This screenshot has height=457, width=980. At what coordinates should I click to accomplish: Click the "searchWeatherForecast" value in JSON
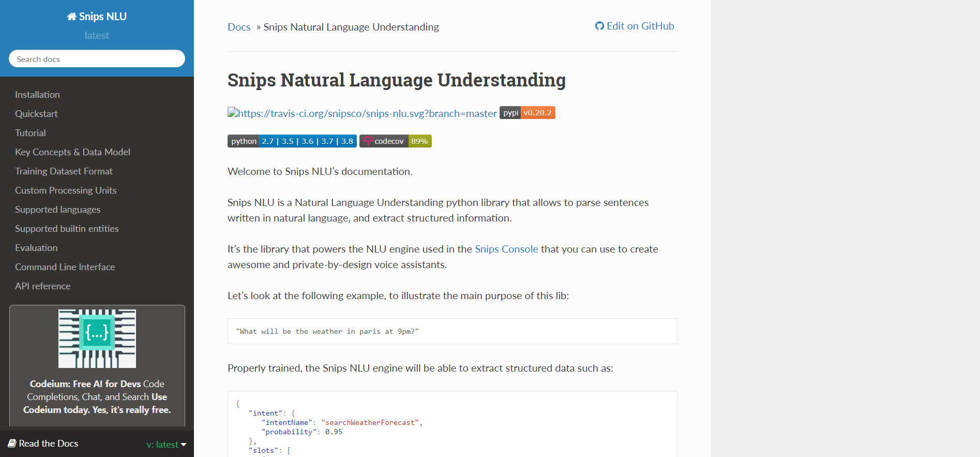tap(370, 423)
